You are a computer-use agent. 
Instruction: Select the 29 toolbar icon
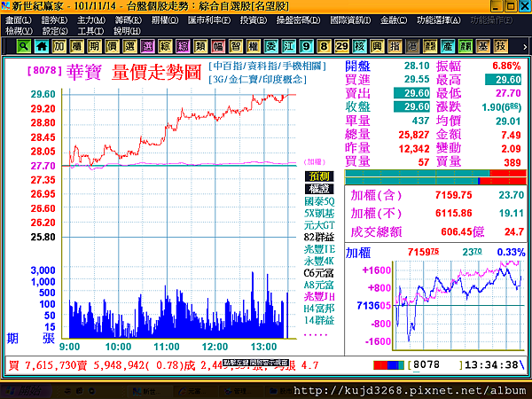[x=341, y=46]
